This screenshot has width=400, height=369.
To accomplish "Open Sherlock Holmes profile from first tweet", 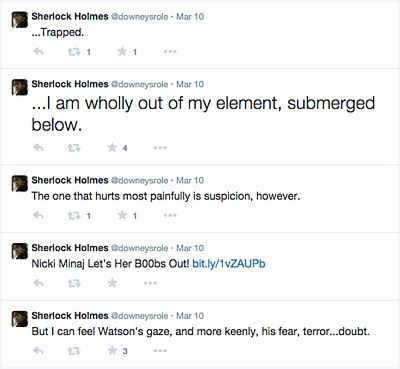I will (70, 16).
